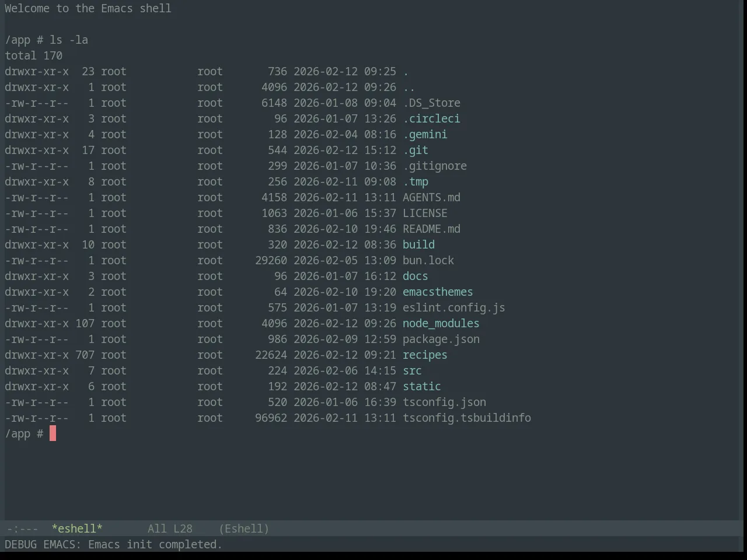Image resolution: width=747 pixels, height=560 pixels.
Task: Select the AGENTS.md file name
Action: coord(431,197)
